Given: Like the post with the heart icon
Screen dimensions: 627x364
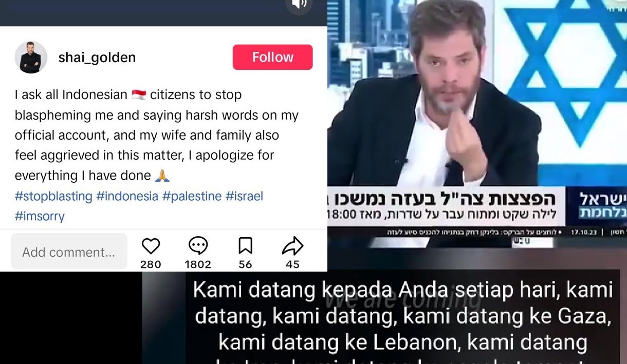Looking at the screenshot, I should click(151, 246).
